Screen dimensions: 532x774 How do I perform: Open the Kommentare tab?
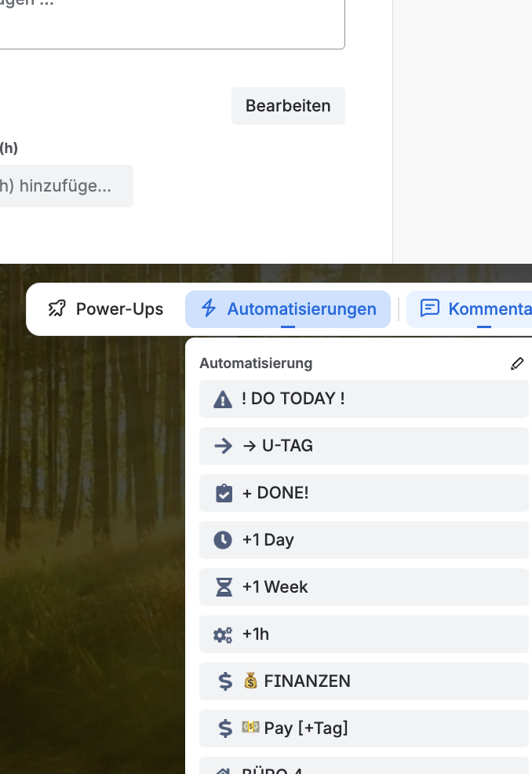pyautogui.click(x=468, y=309)
